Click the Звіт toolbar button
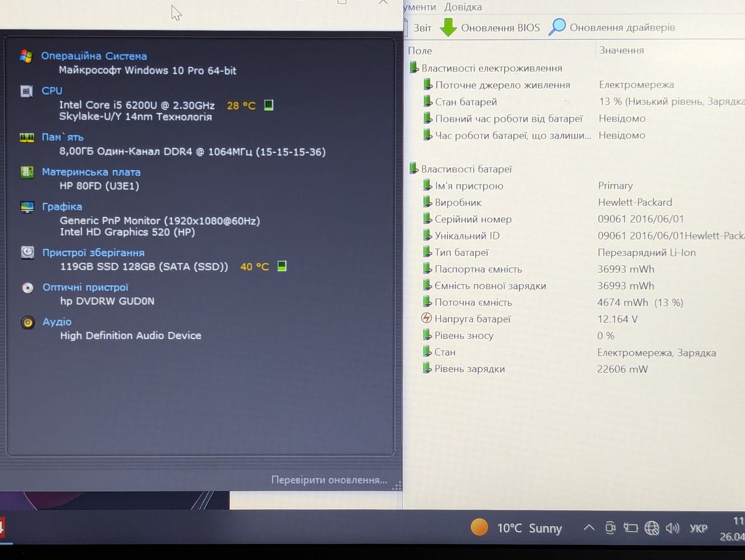The image size is (745, 560). click(x=423, y=28)
